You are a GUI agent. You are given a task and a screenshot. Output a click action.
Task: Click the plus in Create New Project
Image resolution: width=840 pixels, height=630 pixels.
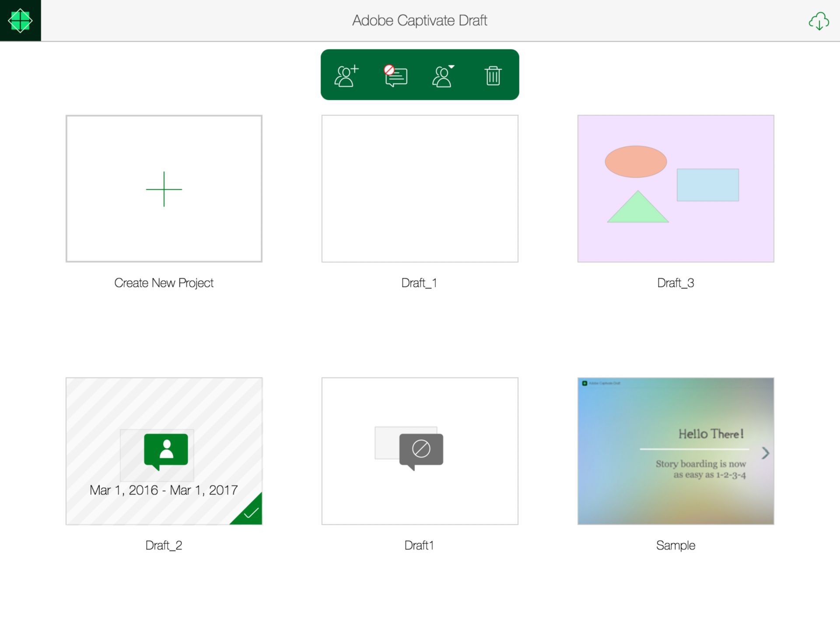tap(164, 189)
